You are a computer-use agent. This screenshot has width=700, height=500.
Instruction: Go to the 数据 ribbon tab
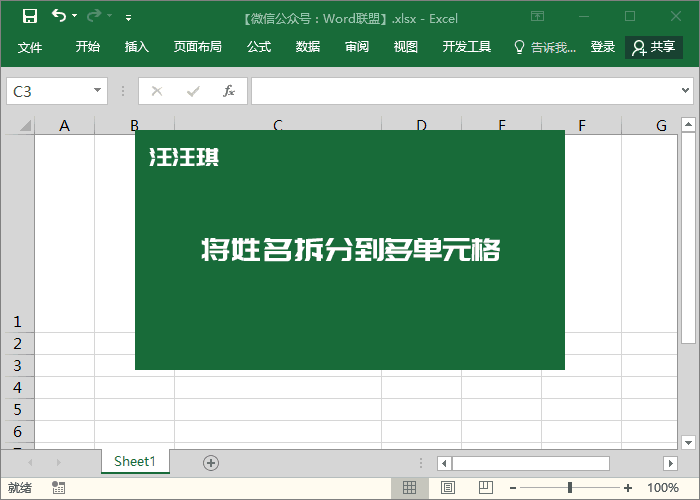pos(308,46)
